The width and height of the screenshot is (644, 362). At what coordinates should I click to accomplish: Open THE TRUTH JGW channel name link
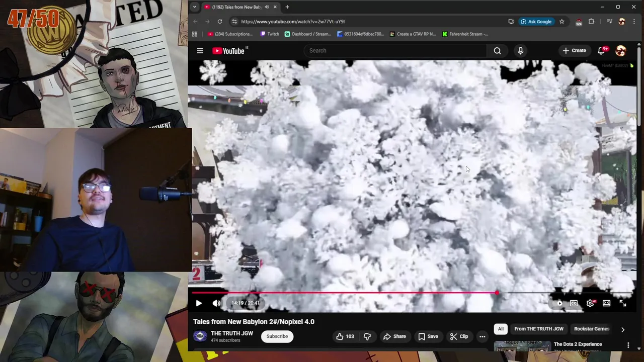231,333
